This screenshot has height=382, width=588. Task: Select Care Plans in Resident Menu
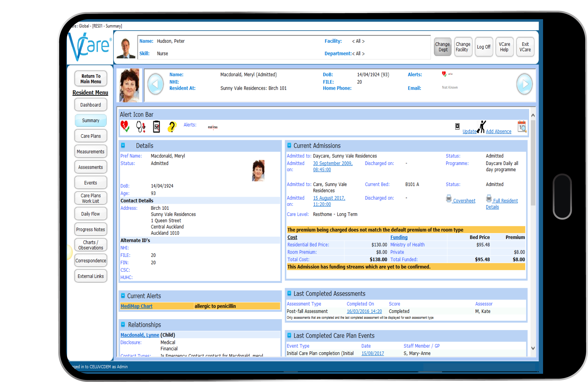point(91,136)
